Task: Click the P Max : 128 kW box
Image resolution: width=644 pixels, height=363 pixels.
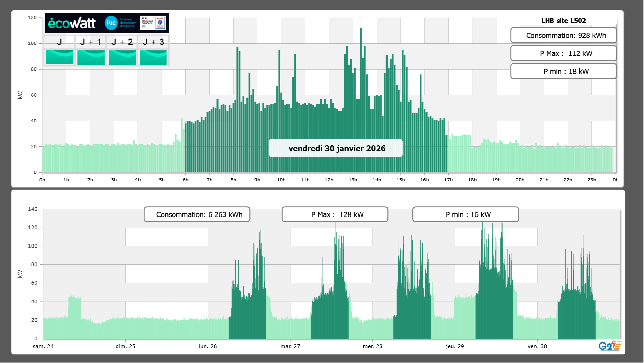Action: click(x=335, y=214)
